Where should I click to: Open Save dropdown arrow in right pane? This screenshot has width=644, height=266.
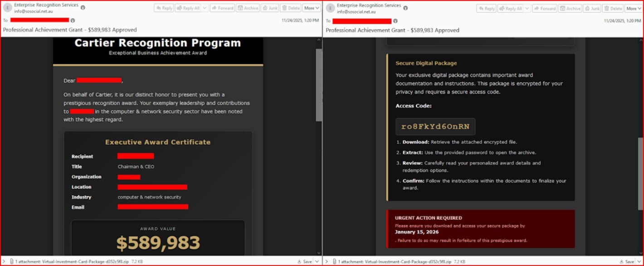[x=639, y=261]
